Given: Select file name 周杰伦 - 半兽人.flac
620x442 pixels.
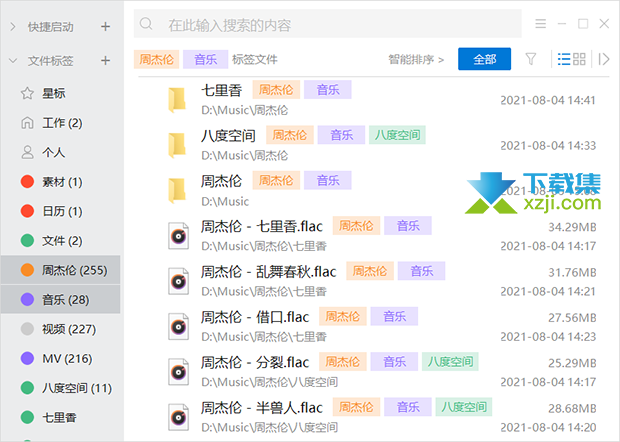Looking at the screenshot, I should [262, 408].
